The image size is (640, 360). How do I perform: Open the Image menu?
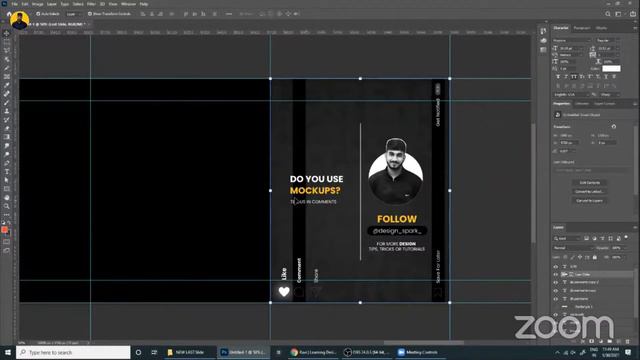tap(38, 4)
